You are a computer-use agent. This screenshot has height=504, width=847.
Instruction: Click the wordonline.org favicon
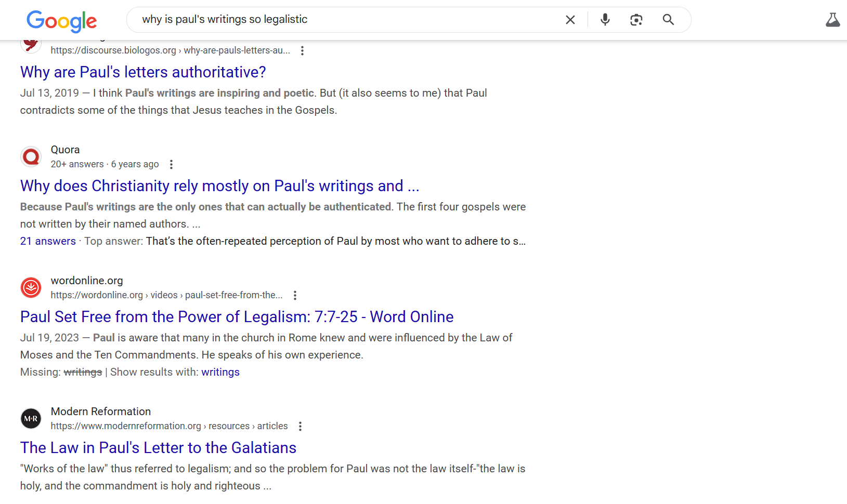tap(31, 287)
